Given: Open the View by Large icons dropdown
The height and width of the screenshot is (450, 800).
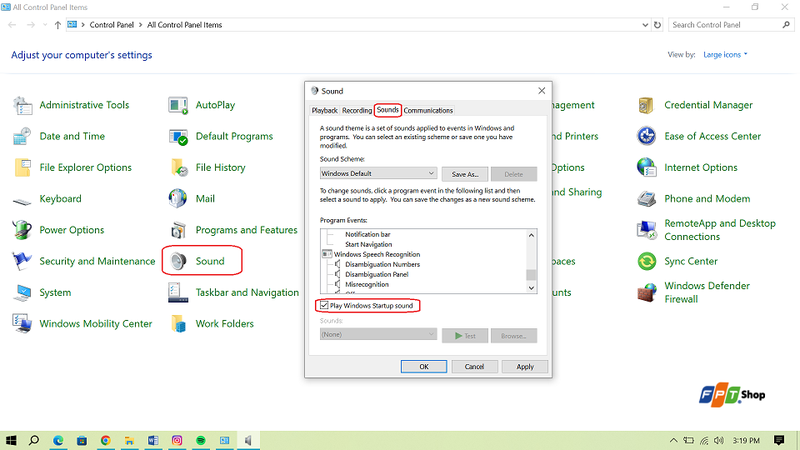Looking at the screenshot, I should [725, 55].
